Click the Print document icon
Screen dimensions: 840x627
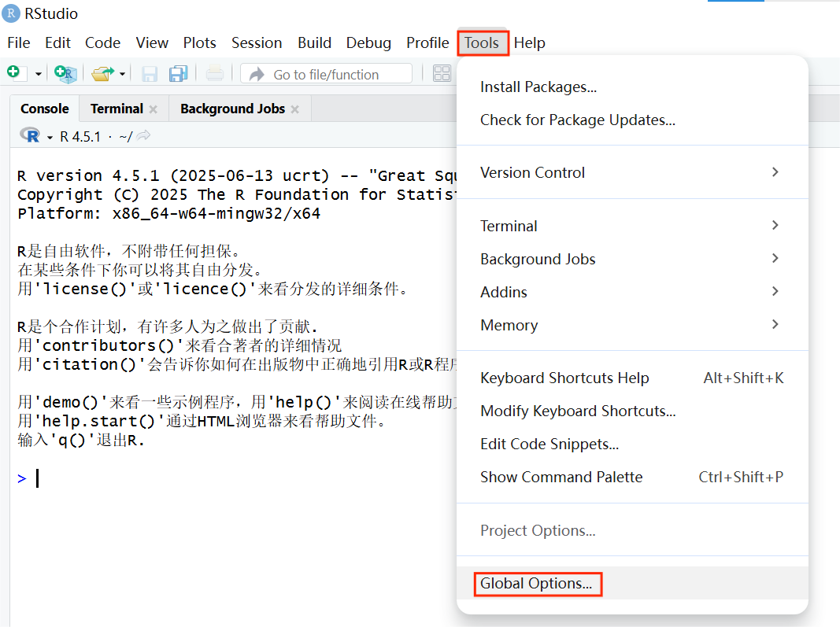coord(215,73)
